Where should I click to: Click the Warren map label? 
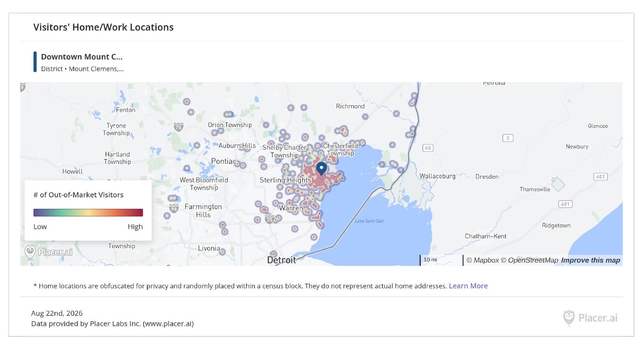point(291,208)
